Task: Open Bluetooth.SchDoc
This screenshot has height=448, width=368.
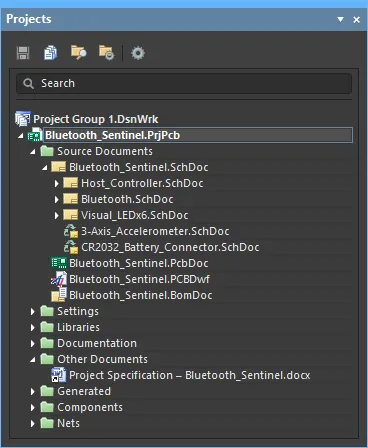Action: 127,199
